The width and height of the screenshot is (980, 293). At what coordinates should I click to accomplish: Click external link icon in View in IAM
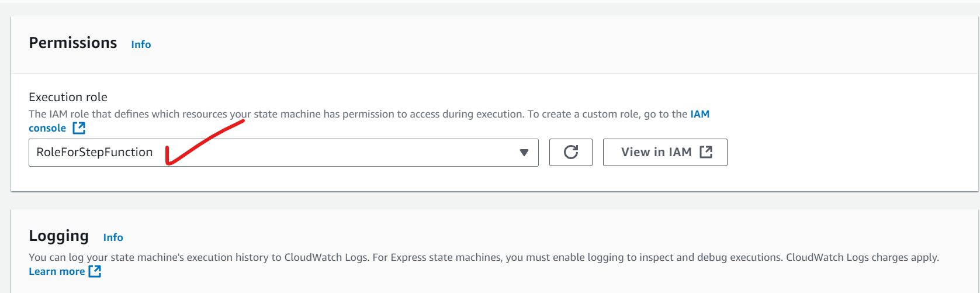(706, 152)
